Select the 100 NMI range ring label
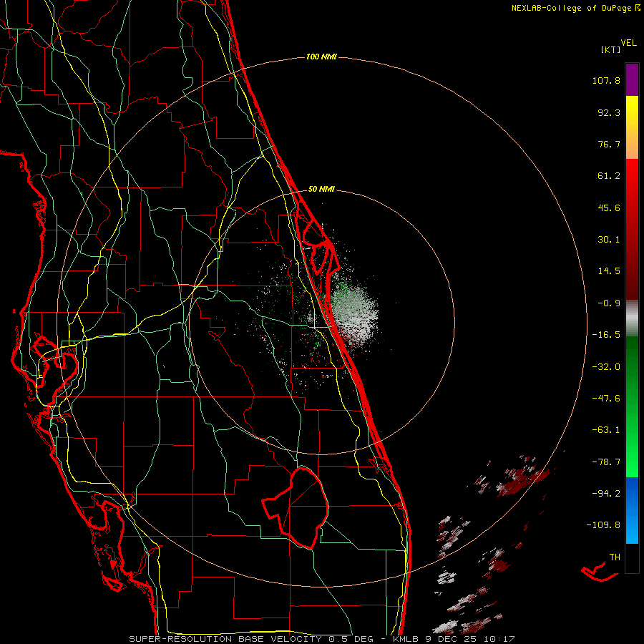This screenshot has height=644, width=644. (321, 57)
